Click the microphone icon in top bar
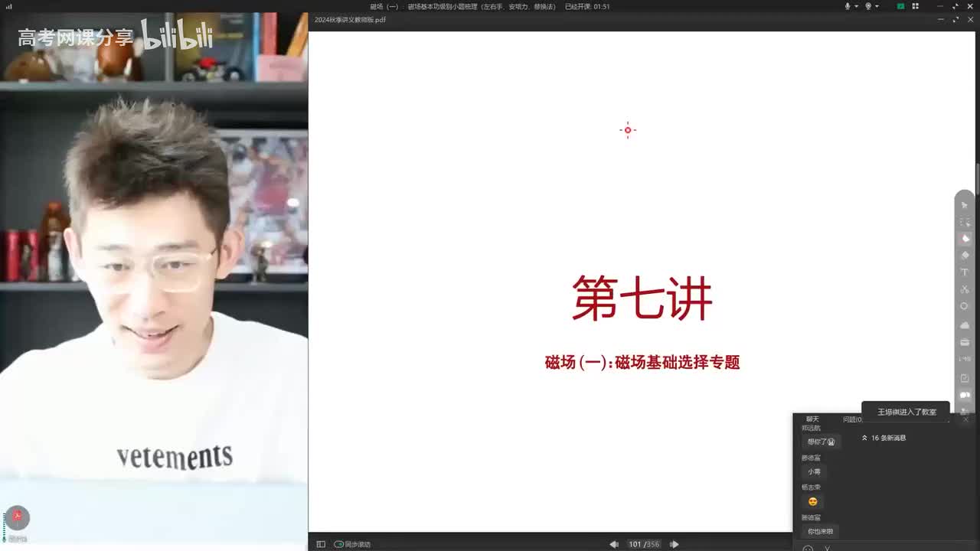Viewport: 980px width, 551px height. (x=848, y=6)
